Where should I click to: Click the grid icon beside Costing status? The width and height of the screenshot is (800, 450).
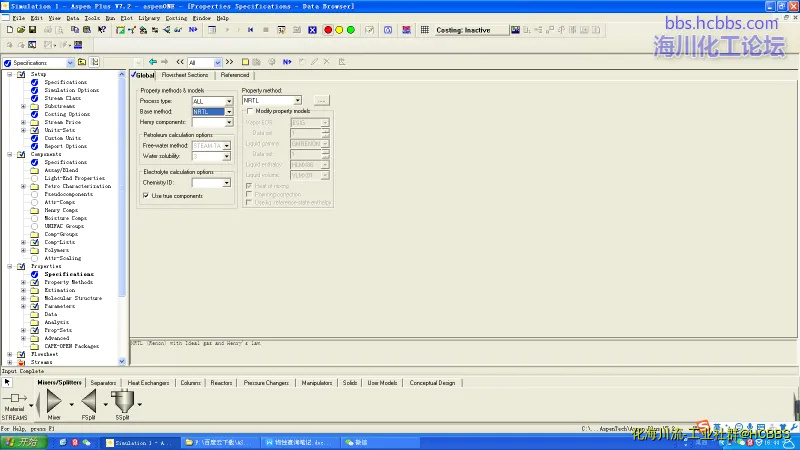point(424,30)
